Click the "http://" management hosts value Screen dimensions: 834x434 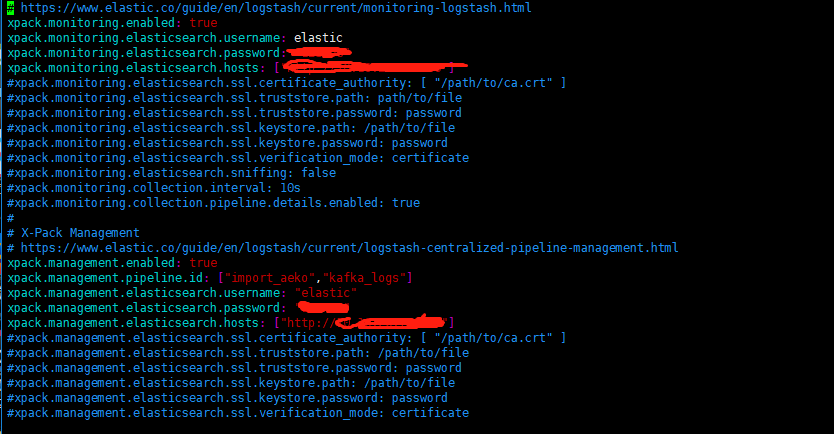tap(364, 322)
